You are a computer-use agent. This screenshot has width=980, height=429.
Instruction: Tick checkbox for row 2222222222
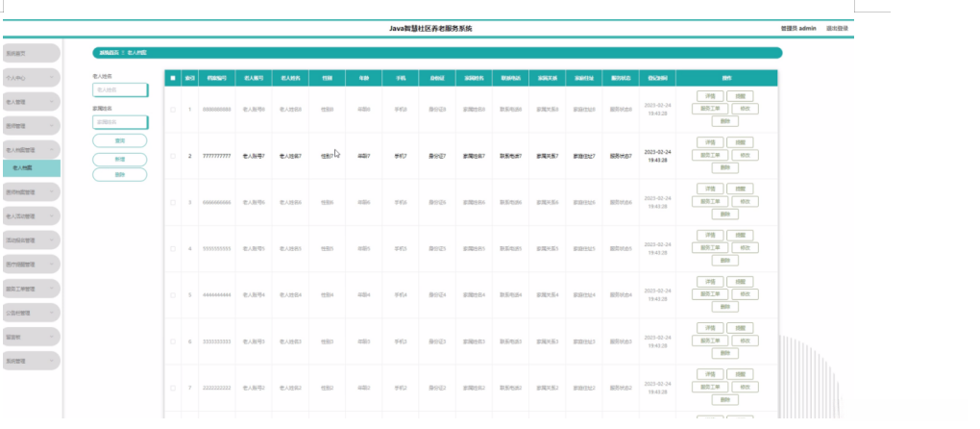point(173,388)
